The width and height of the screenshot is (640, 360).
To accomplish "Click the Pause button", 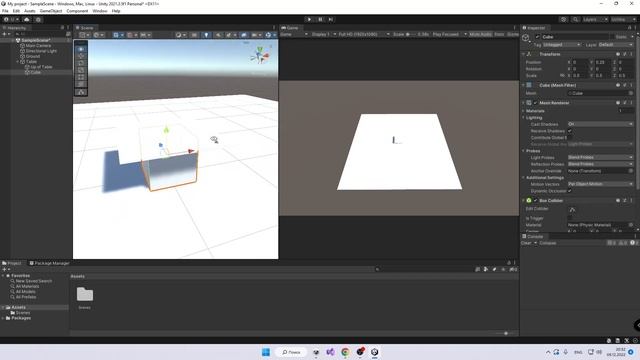I will click(x=320, y=19).
